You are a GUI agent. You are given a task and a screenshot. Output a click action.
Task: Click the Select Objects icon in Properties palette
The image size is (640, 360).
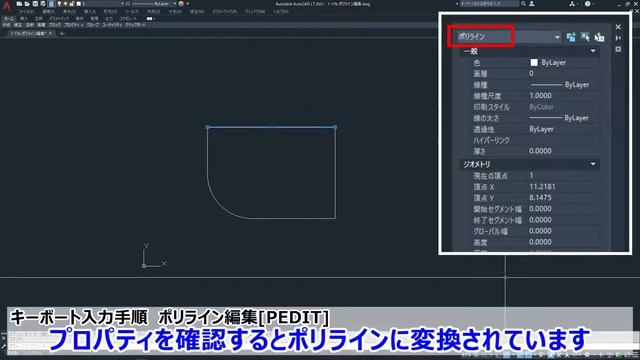pyautogui.click(x=585, y=37)
